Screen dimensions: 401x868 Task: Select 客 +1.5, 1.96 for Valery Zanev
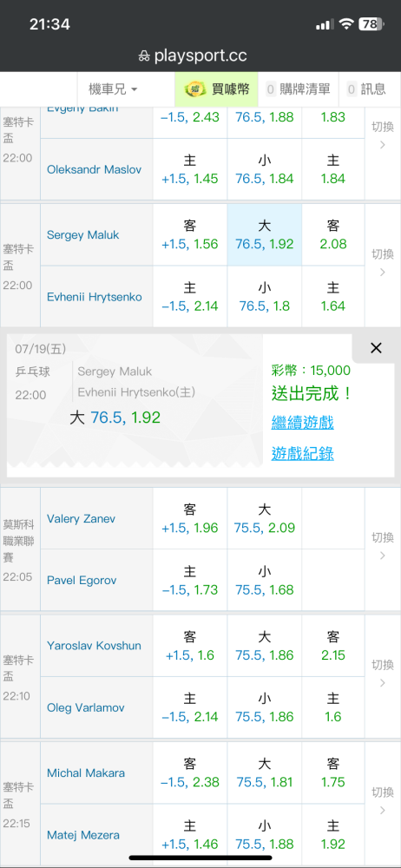[190, 518]
